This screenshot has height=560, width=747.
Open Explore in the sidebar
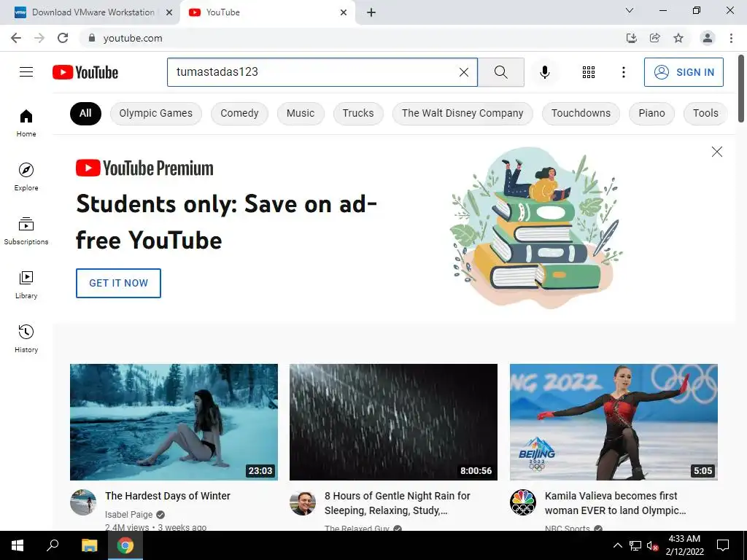tap(26, 176)
